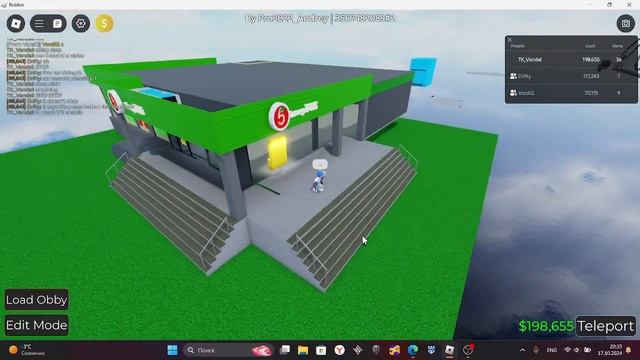The height and width of the screenshot is (360, 640).
Task: Show hidden system tray icons
Action: [522, 350]
